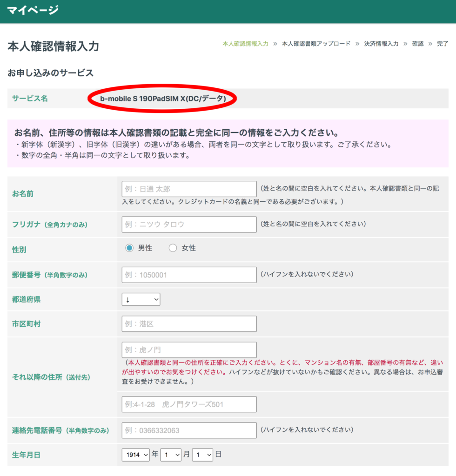The image size is (456, 476).
Task: Select the 女性 radio button
Action: (x=173, y=248)
